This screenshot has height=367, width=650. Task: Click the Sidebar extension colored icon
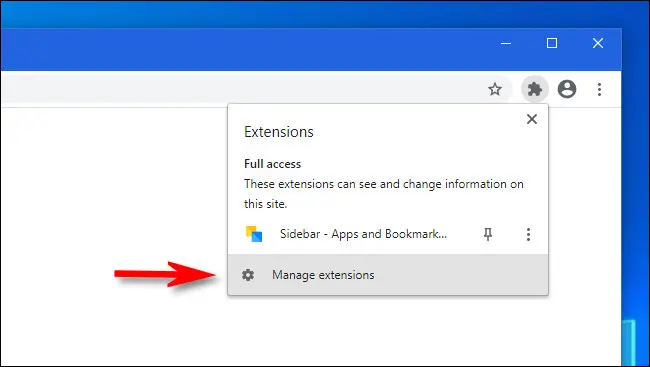point(254,234)
